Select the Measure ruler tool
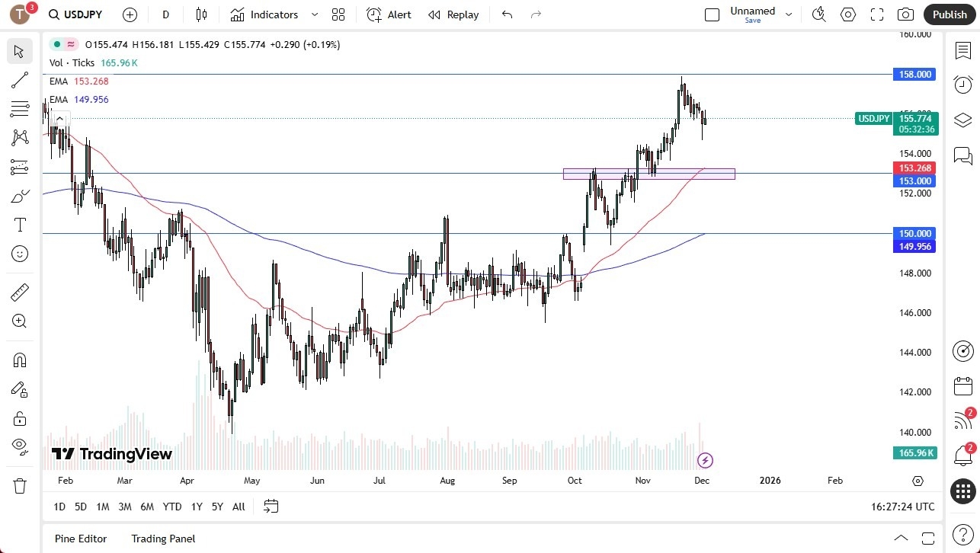This screenshot has width=980, height=553. coord(20,292)
